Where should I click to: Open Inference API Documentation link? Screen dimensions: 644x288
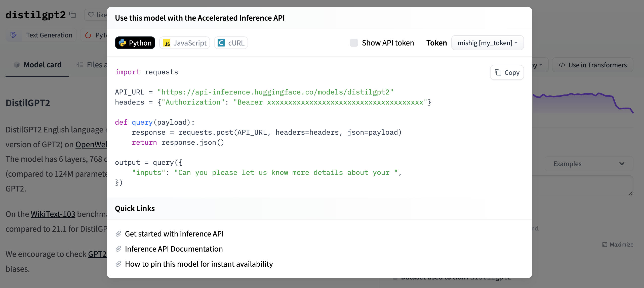[174, 249]
